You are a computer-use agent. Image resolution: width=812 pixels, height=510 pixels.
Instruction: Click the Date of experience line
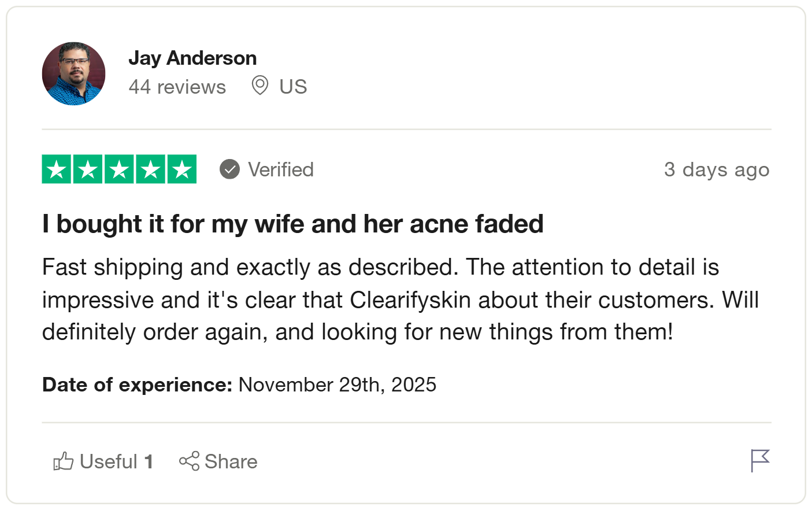(239, 385)
